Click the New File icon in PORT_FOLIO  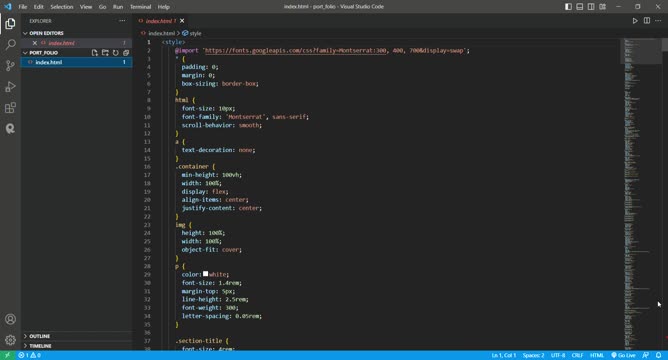(x=95, y=53)
